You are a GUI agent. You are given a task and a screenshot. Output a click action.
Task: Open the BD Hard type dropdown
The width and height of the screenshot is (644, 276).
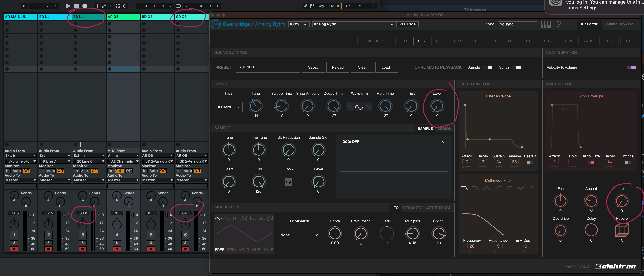coord(228,107)
